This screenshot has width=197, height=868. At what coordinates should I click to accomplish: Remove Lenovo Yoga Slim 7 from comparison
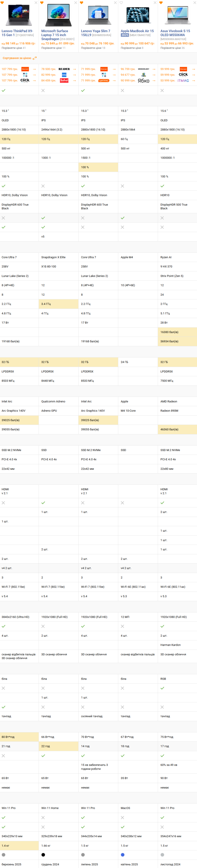[115, 3]
